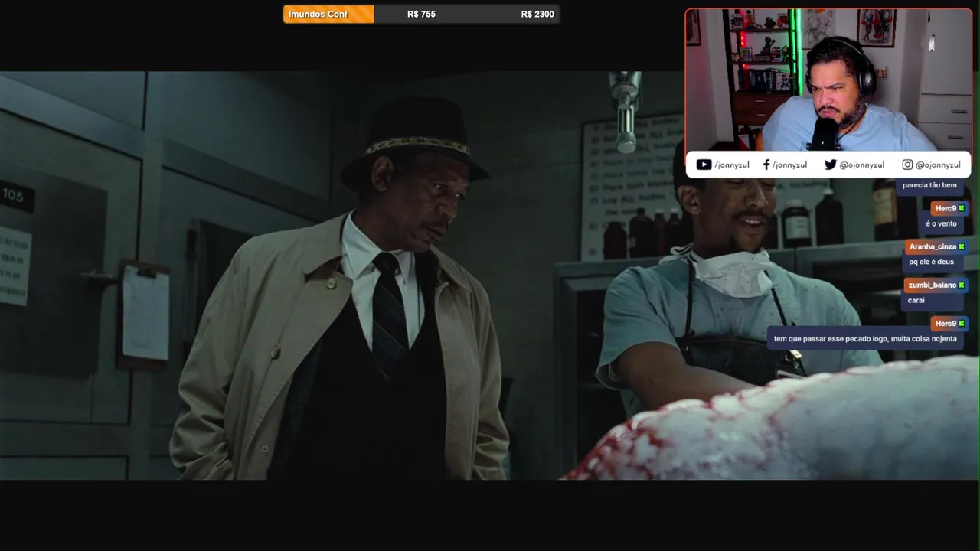Click the Herc9 username above 'é o vento'
Image resolution: width=980 pixels, height=551 pixels.
pos(946,208)
